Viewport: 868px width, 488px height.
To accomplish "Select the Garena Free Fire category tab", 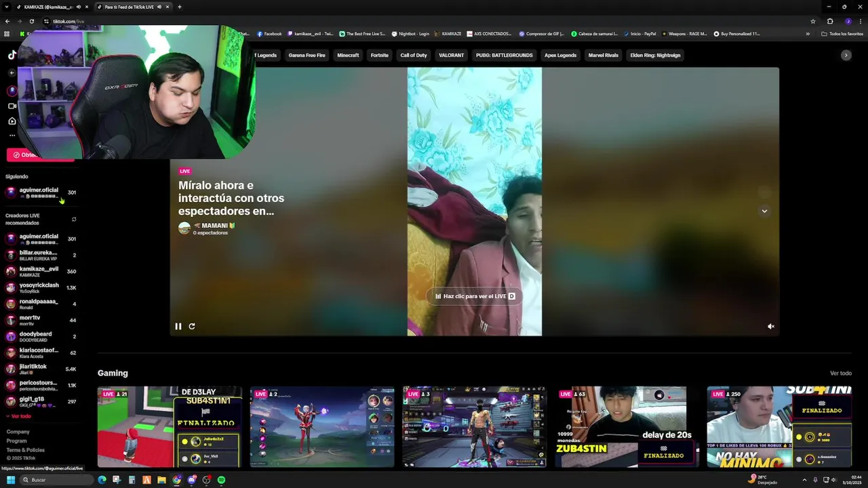I will (307, 55).
